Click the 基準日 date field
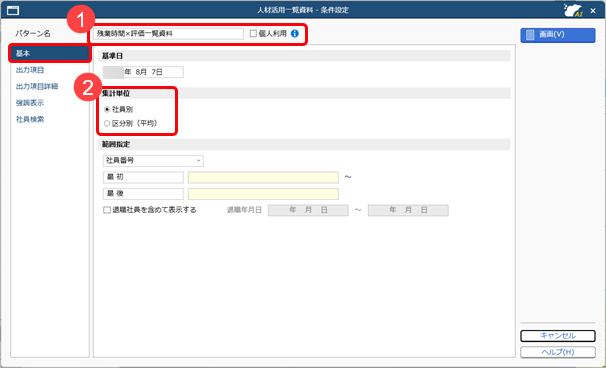This screenshot has height=368, width=606. click(x=143, y=72)
